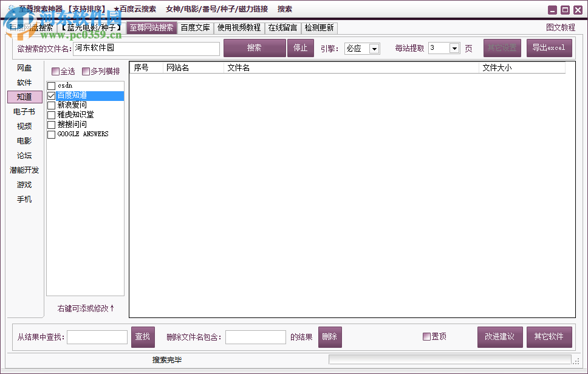Screen dimensions: 588x374
Task: Select the 手机 category
Action: pos(24,199)
